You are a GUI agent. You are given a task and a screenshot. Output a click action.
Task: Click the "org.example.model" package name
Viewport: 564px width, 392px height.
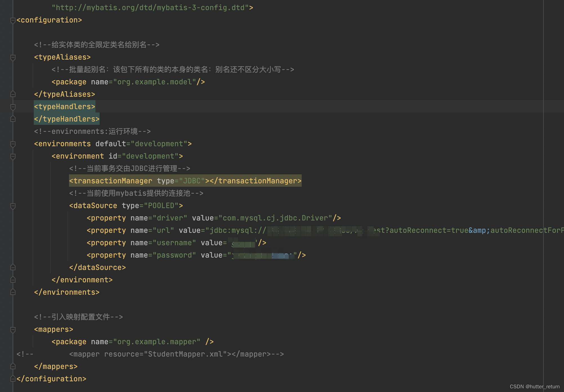(x=155, y=82)
